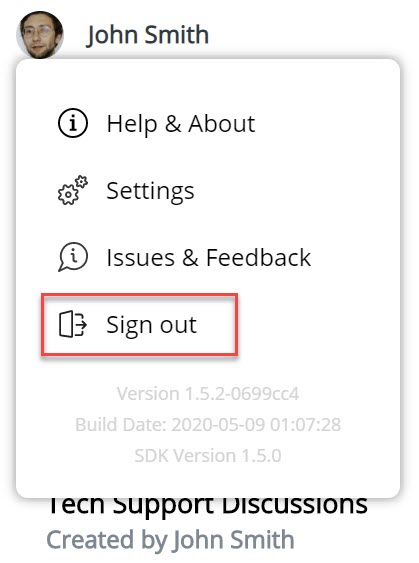Screen dimensions: 419x563
Task: Select the Sign out text label
Action: tap(152, 325)
